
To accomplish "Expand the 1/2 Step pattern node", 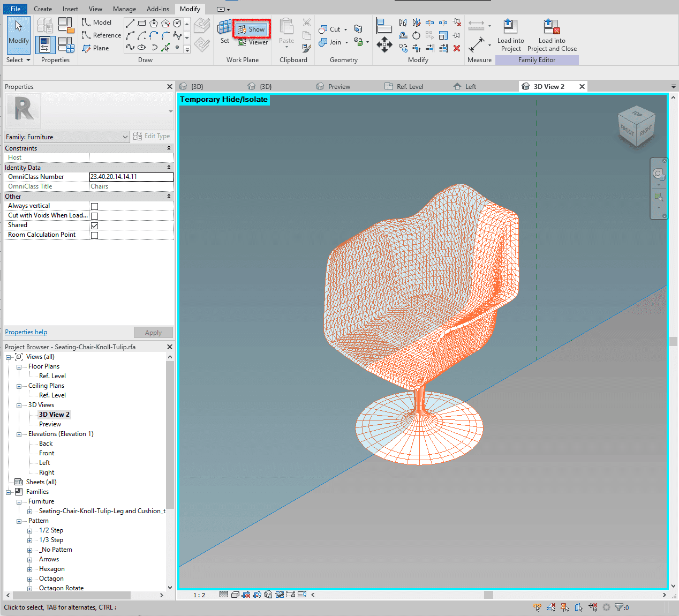I will [30, 531].
